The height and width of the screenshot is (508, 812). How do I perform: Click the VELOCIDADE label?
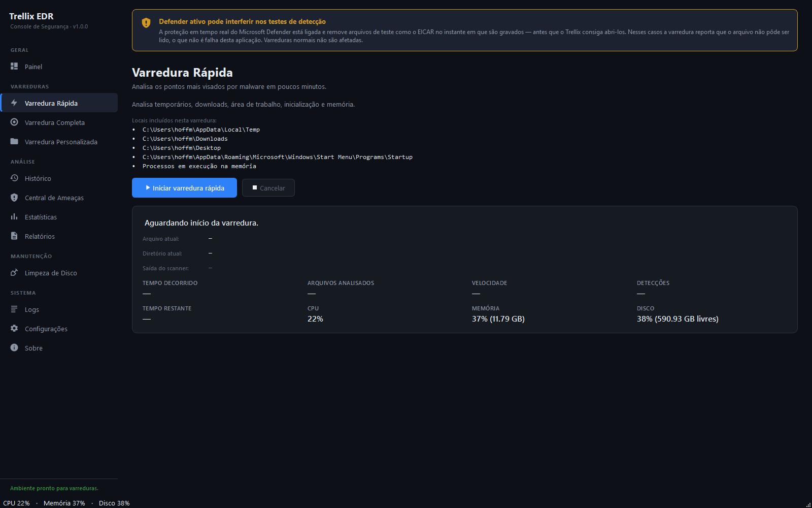pos(489,283)
